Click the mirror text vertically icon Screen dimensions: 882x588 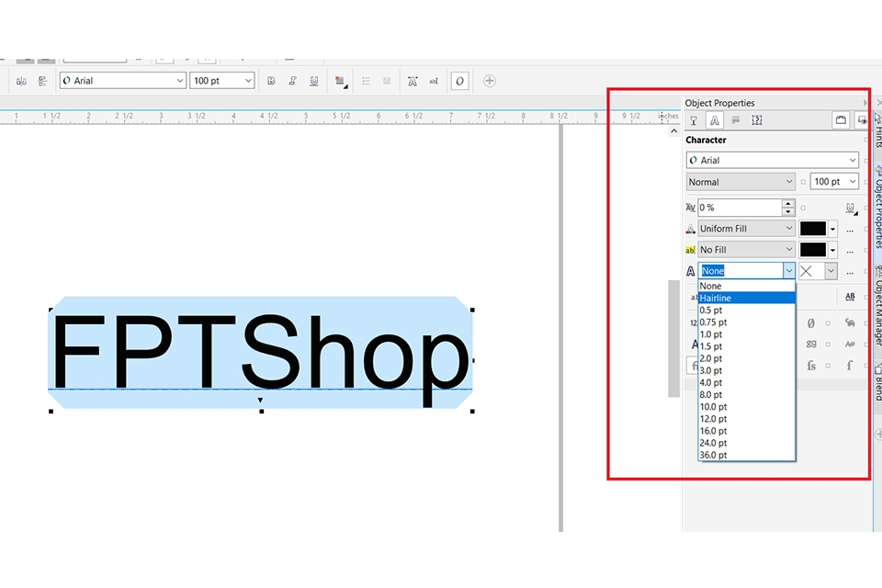43,81
